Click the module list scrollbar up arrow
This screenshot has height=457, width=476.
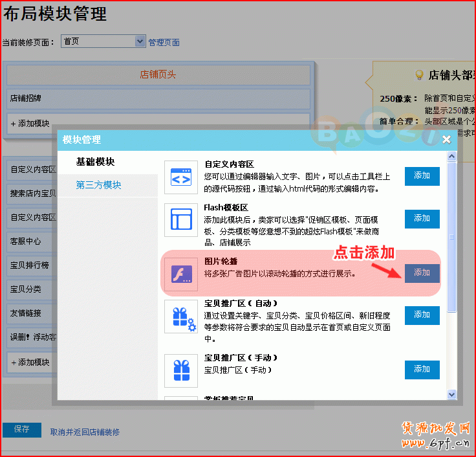click(452, 157)
